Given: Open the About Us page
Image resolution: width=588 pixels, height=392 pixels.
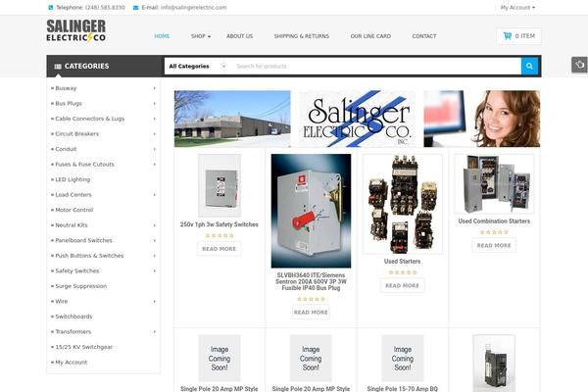Looking at the screenshot, I should pos(240,36).
